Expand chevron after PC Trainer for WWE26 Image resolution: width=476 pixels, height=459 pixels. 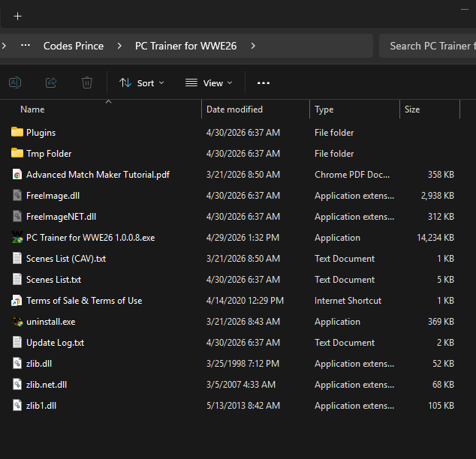click(253, 46)
